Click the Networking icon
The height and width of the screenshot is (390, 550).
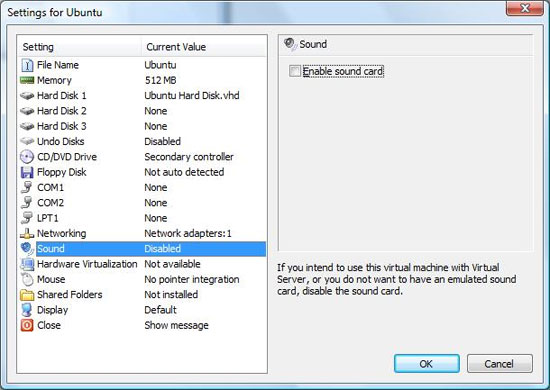[27, 233]
